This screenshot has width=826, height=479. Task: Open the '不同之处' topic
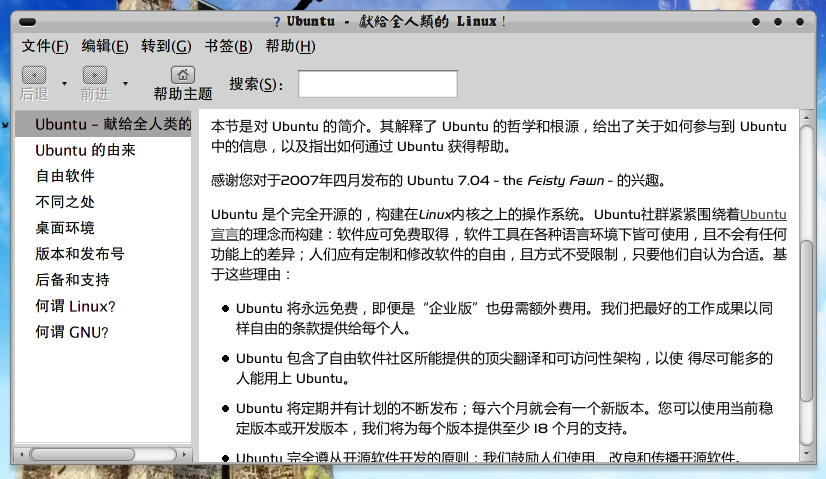(65, 202)
